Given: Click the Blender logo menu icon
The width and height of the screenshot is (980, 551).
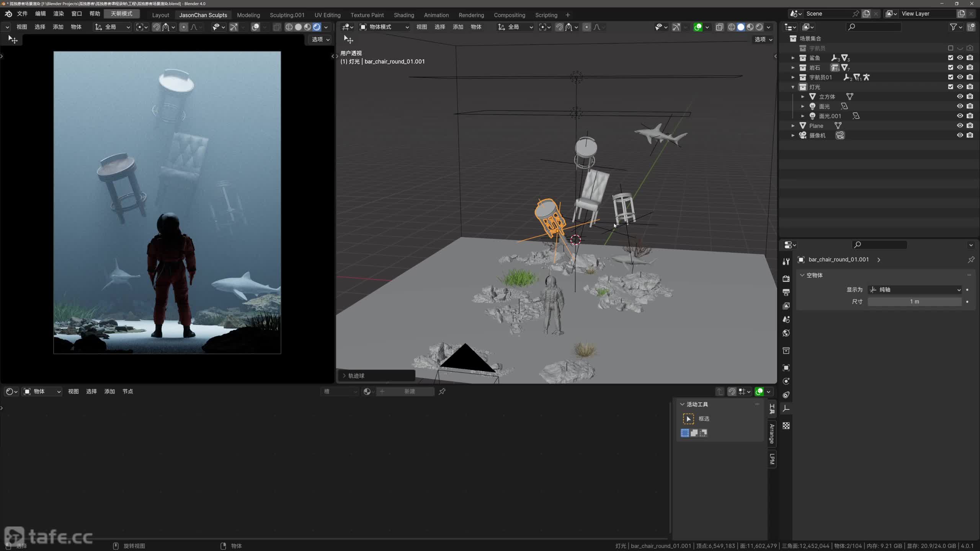Looking at the screenshot, I should 8,14.
